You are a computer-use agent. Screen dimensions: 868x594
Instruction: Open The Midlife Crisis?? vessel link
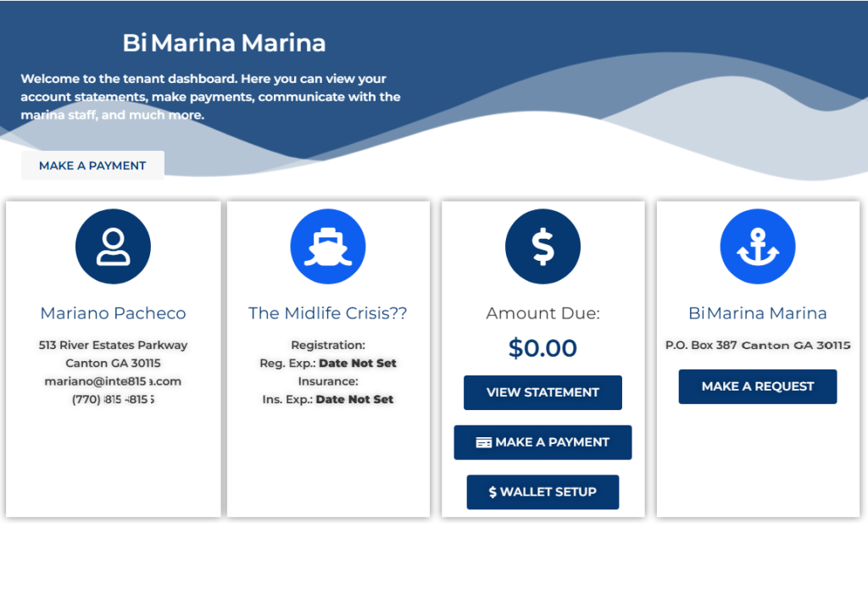[327, 314]
